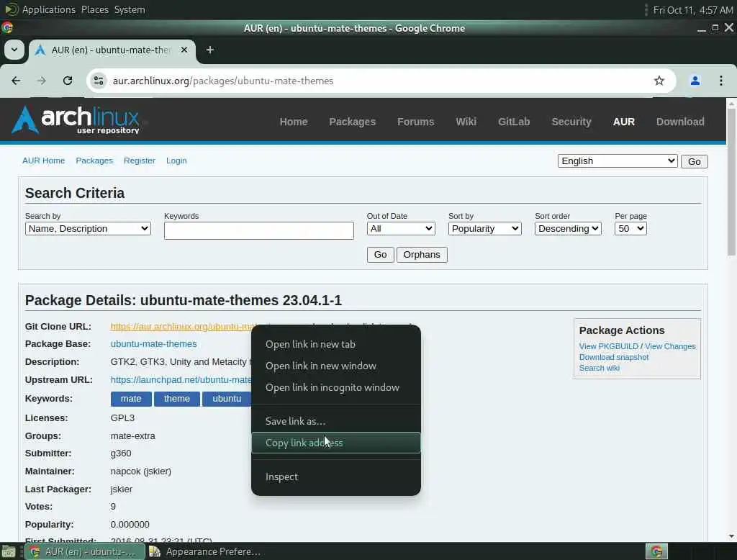Screen dimensions: 737x560
Task: Click the Git Clone URL link
Action: [181, 326]
